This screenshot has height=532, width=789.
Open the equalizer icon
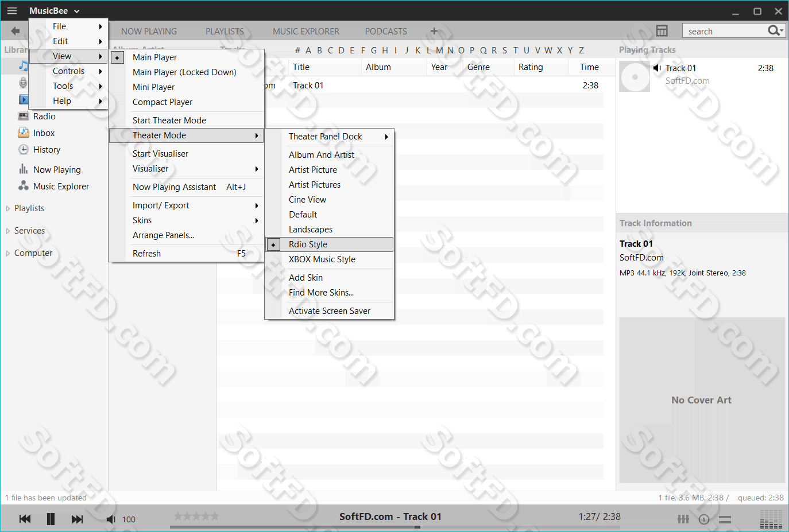click(x=683, y=519)
